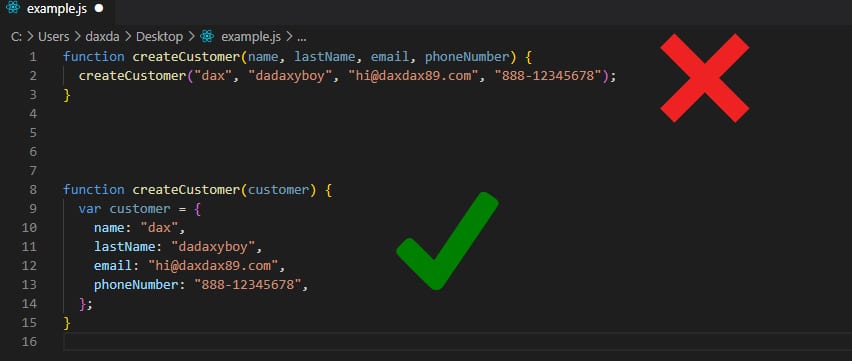Click line number 9 in gutter
Screen dimensions: 852x361
pyautogui.click(x=33, y=209)
